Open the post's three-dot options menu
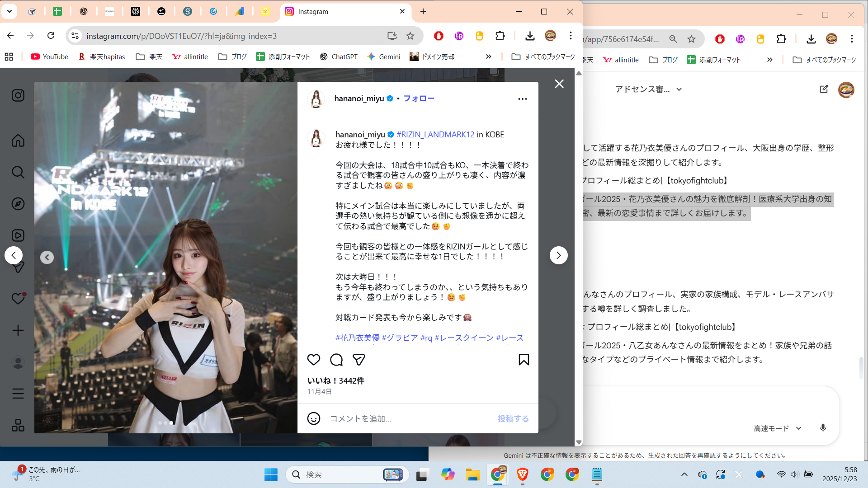Image resolution: width=868 pixels, height=488 pixels. 522,99
